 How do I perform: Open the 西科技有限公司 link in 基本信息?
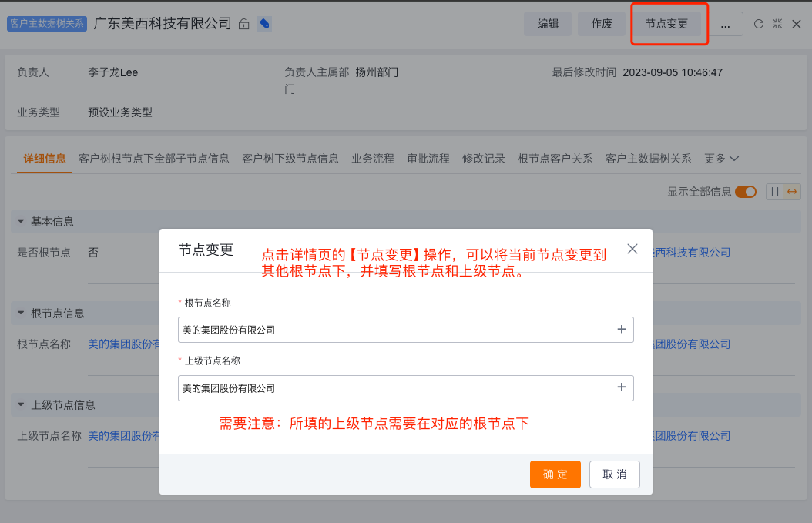click(x=691, y=252)
